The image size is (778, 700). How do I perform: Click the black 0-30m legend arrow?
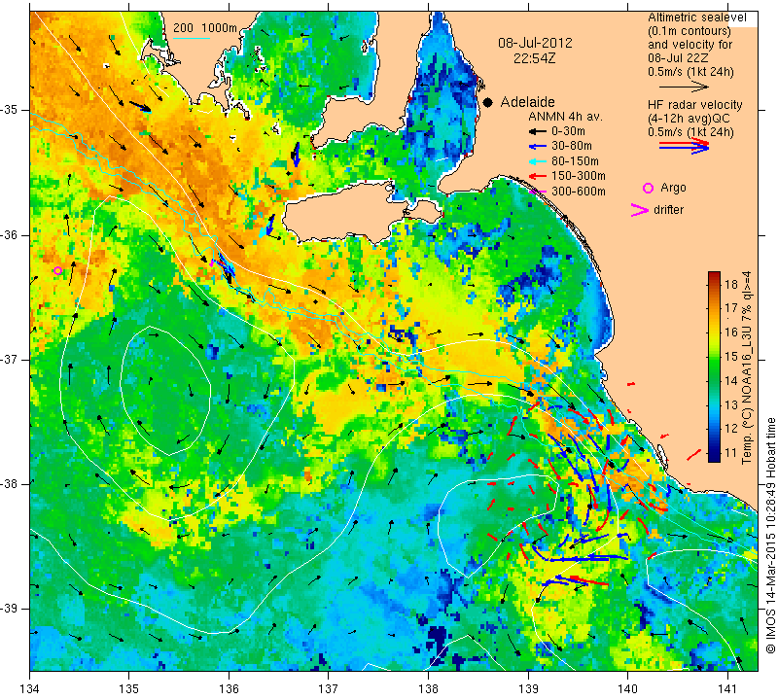538,131
